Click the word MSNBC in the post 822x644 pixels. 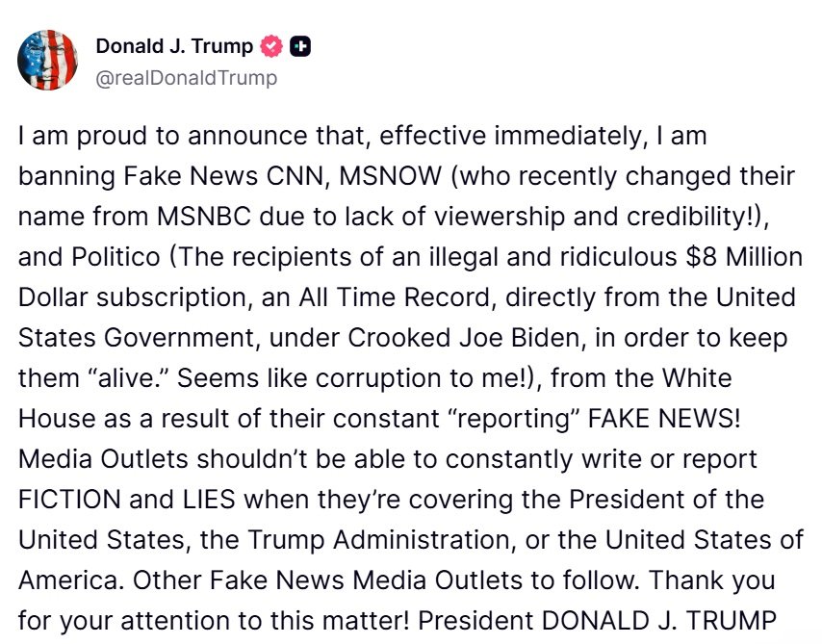tap(204, 217)
